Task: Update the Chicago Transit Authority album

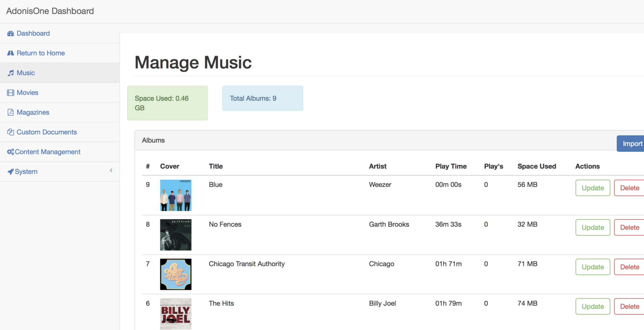Action: click(593, 267)
